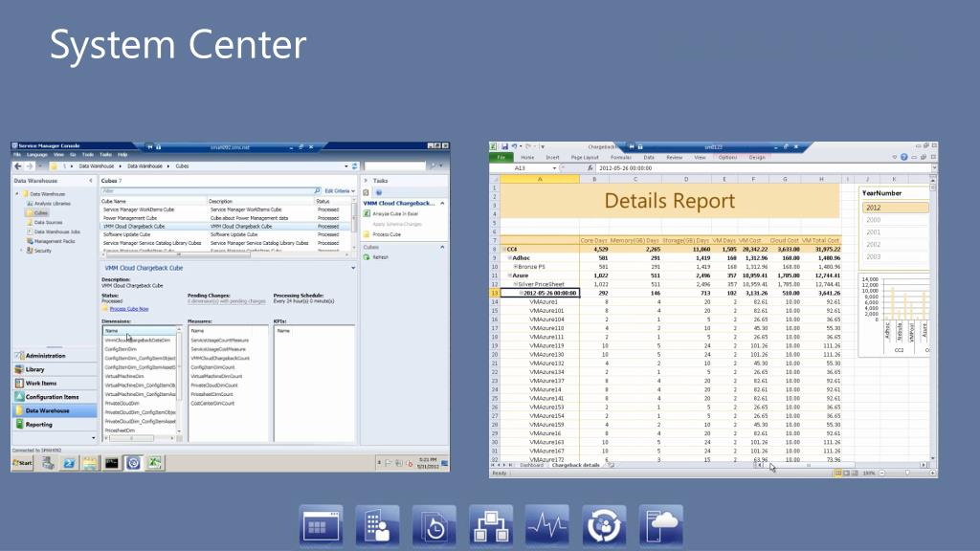This screenshot has width=980, height=551.
Task: Click the Process Cube Now link
Action: pyautogui.click(x=129, y=309)
